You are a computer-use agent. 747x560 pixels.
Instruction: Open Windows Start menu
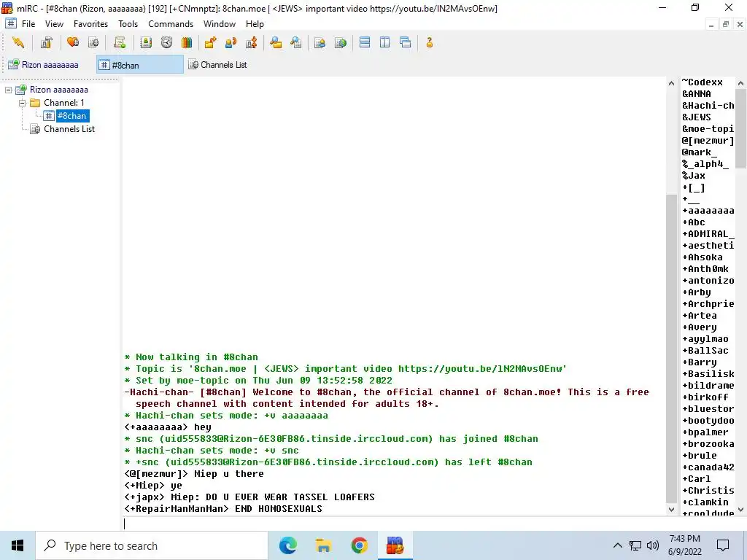18,545
